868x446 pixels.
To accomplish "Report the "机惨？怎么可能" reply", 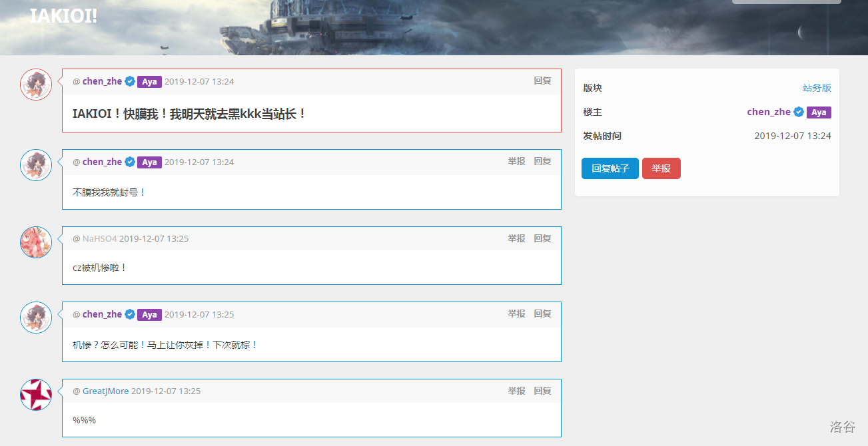I will [516, 314].
